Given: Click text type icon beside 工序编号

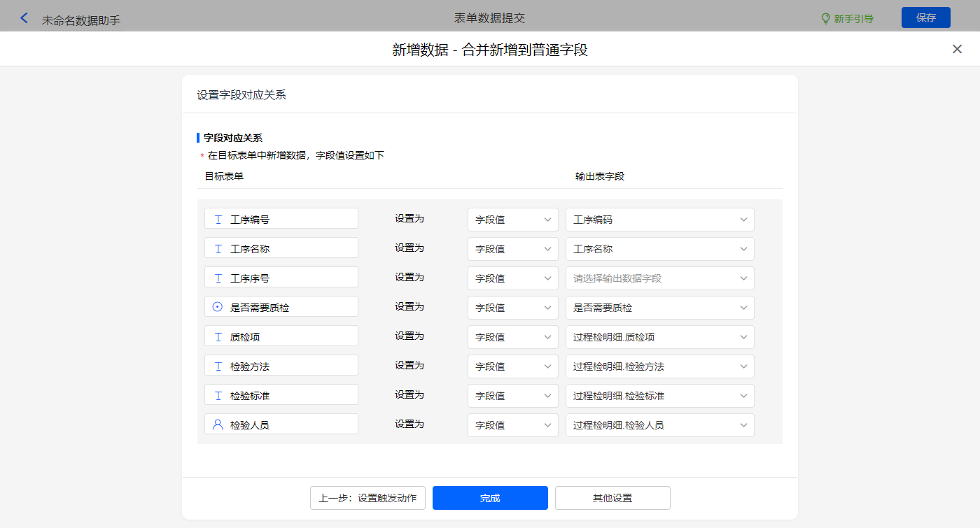Looking at the screenshot, I should tap(218, 220).
